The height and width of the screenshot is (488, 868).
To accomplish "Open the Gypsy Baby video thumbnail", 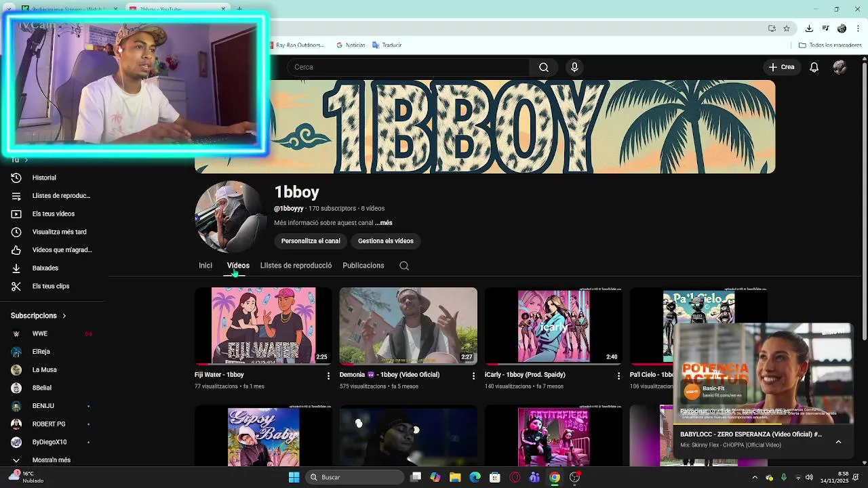I will pyautogui.click(x=263, y=436).
